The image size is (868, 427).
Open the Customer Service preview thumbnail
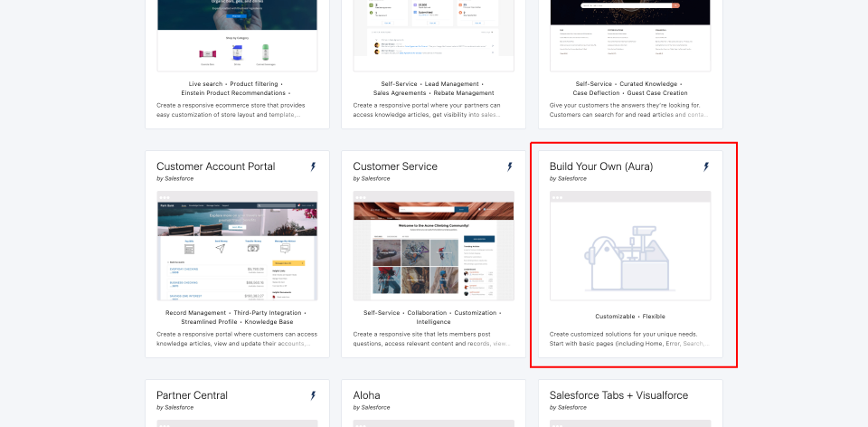[x=433, y=246]
